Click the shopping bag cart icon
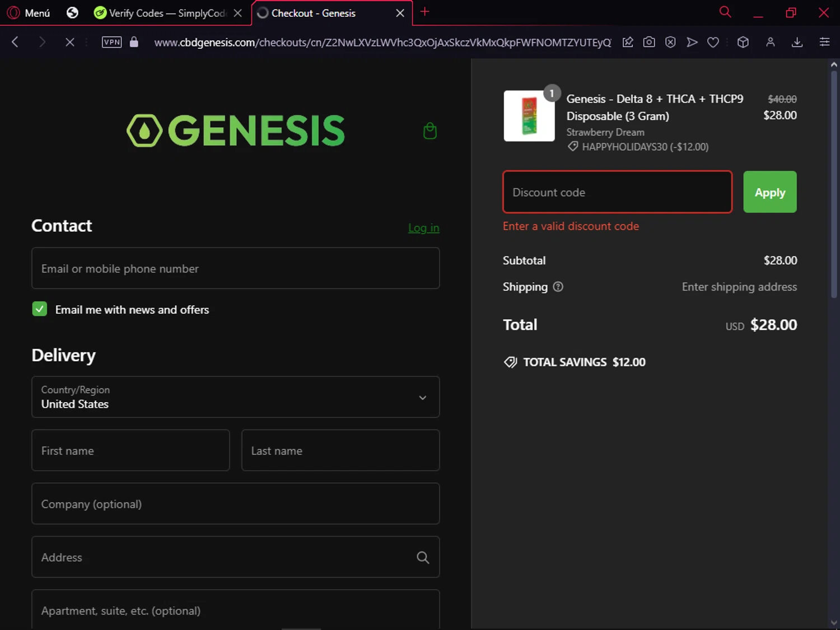The height and width of the screenshot is (630, 840). click(x=430, y=131)
